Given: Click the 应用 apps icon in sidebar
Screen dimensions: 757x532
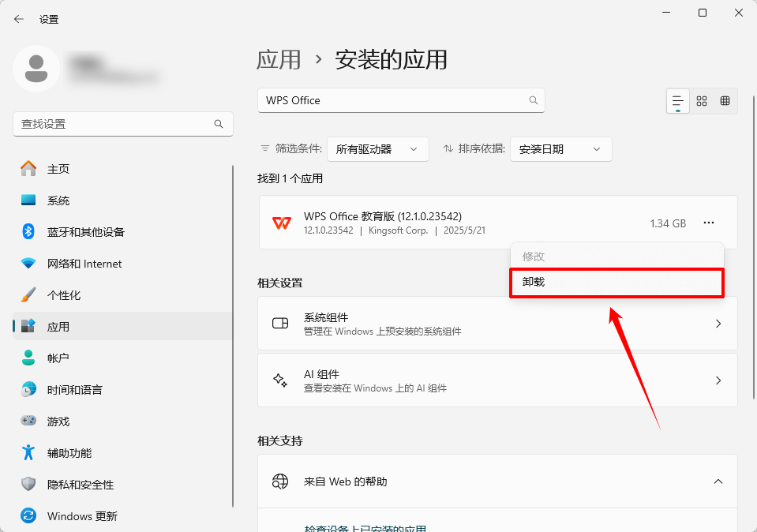Looking at the screenshot, I should pos(28,326).
